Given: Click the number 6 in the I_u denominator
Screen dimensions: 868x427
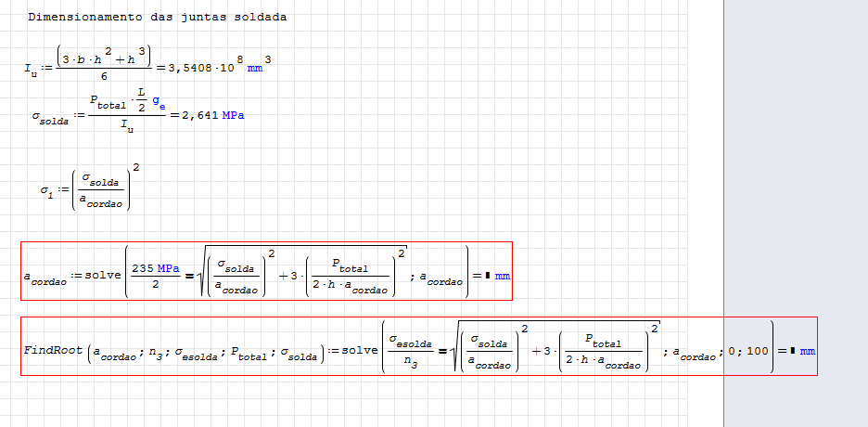Looking at the screenshot, I should pos(103,79).
